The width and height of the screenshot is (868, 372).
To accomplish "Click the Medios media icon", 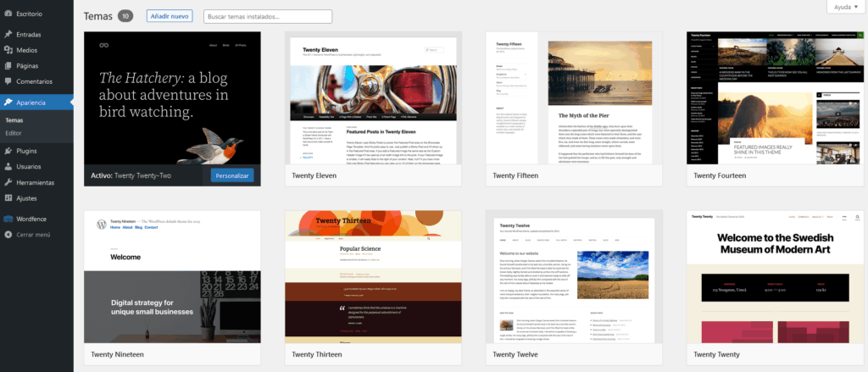I will pos(8,50).
